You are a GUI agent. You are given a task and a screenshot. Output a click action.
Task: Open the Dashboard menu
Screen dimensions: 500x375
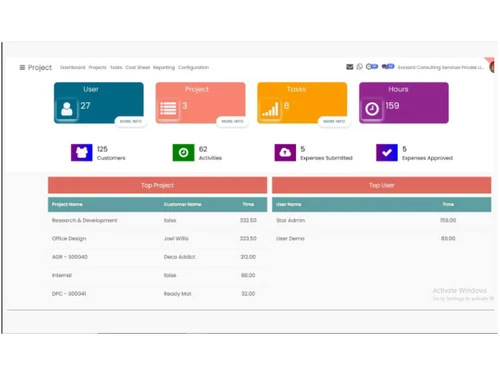click(73, 67)
